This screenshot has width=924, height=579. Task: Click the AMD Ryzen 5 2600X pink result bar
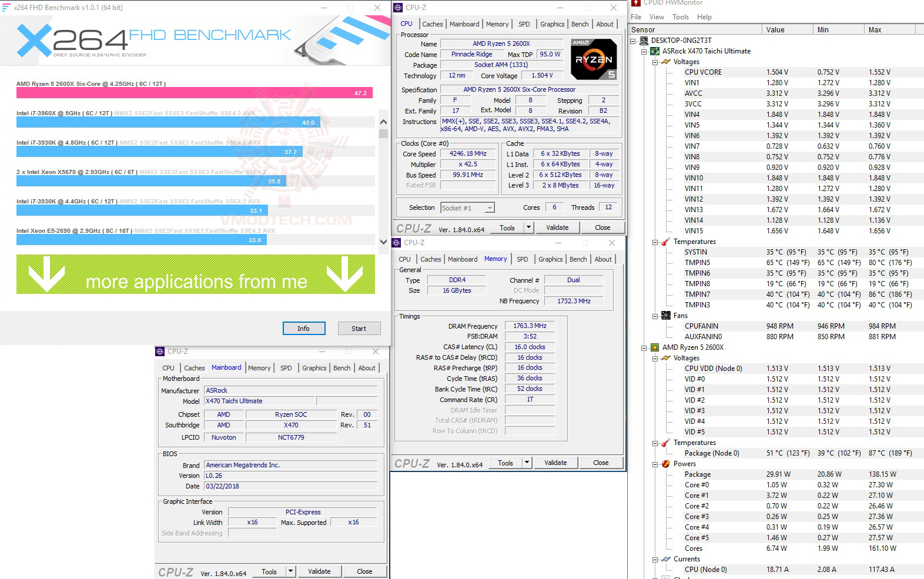click(x=194, y=93)
